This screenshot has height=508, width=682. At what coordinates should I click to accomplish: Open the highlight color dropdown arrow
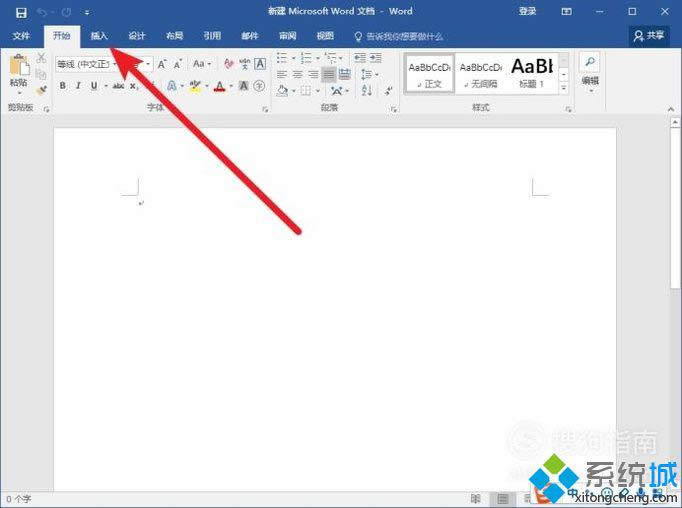(207, 86)
